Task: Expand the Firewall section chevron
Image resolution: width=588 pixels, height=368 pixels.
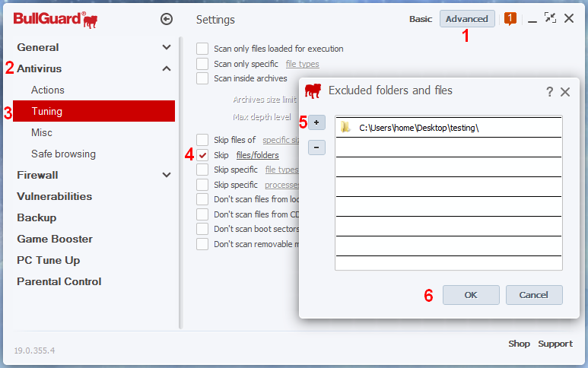Action: click(x=167, y=175)
